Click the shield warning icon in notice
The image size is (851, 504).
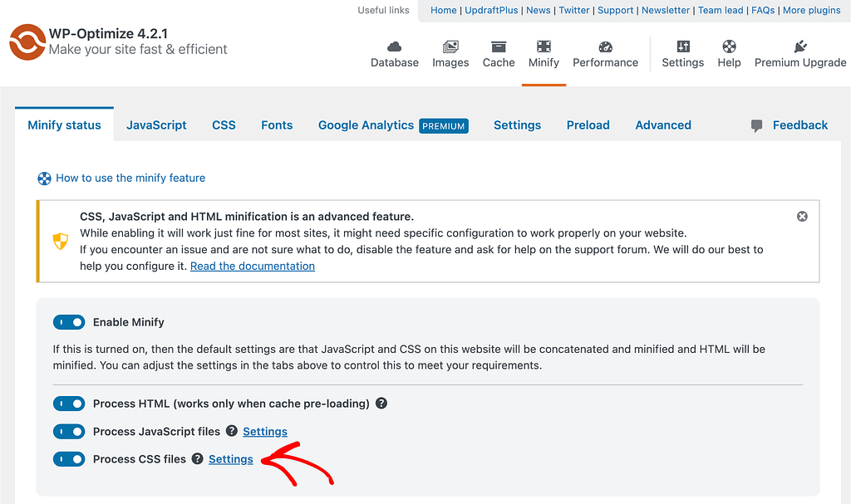pyautogui.click(x=60, y=241)
